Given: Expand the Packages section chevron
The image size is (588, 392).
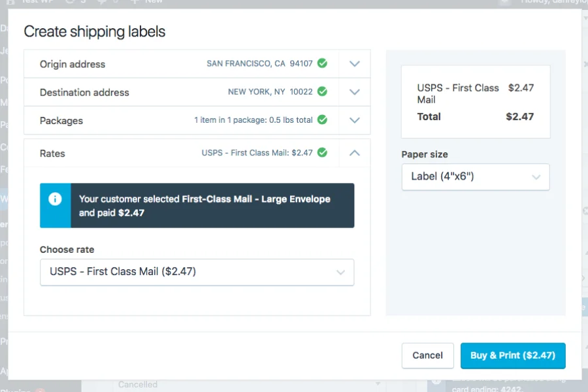Looking at the screenshot, I should pyautogui.click(x=355, y=120).
